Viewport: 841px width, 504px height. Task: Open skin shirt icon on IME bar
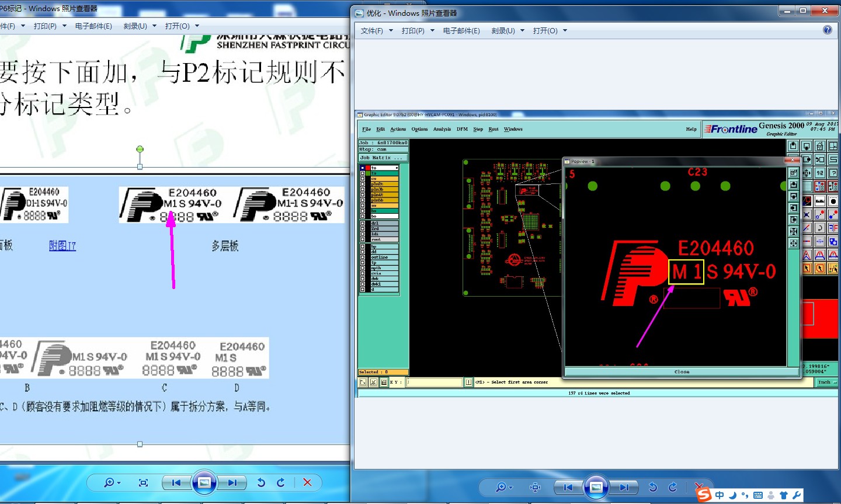point(784,495)
